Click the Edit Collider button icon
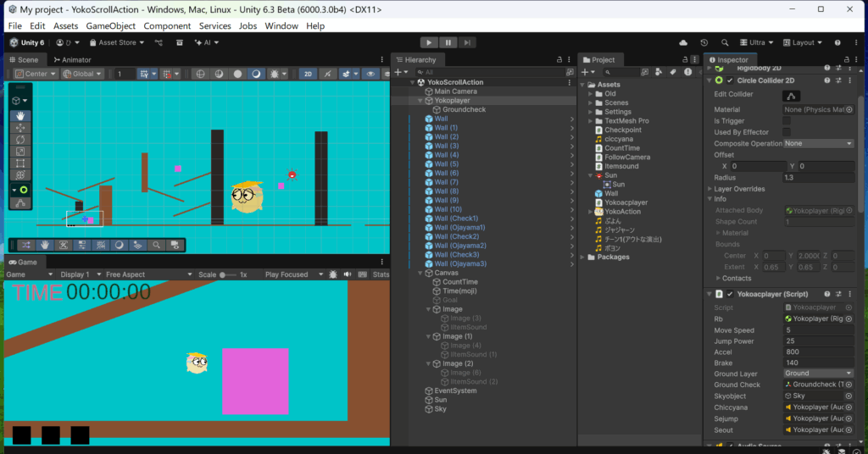This screenshot has width=868, height=454. coord(791,95)
